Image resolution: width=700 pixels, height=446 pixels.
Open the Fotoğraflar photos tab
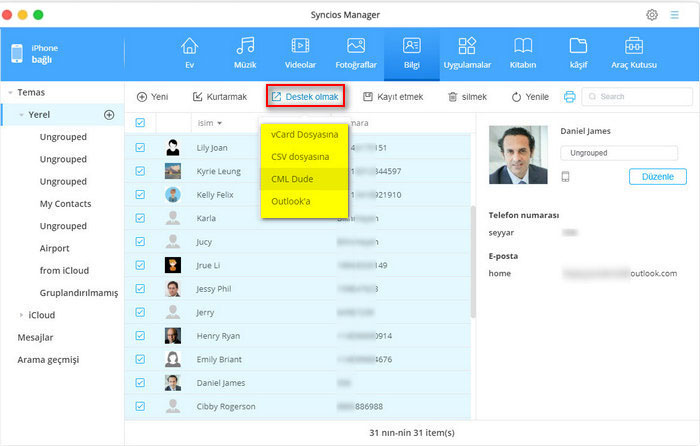click(356, 54)
